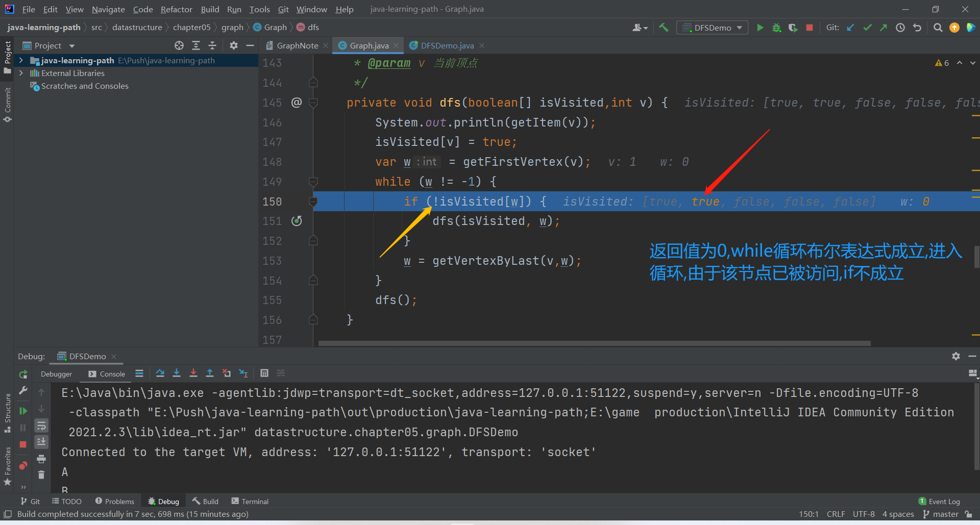
Task: Go to the next highlighted problem
Action: [x=973, y=63]
